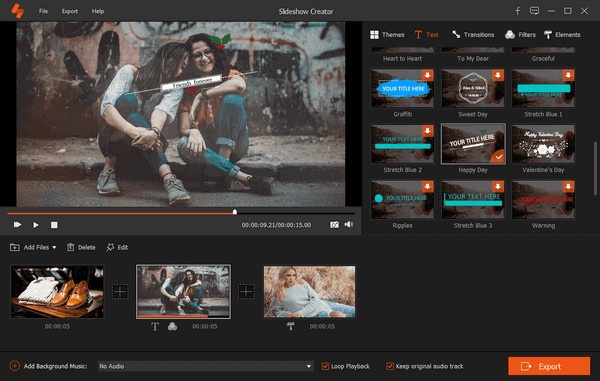Switch to the Elements tab
Viewport: 600px width, 381px height.
click(x=562, y=34)
